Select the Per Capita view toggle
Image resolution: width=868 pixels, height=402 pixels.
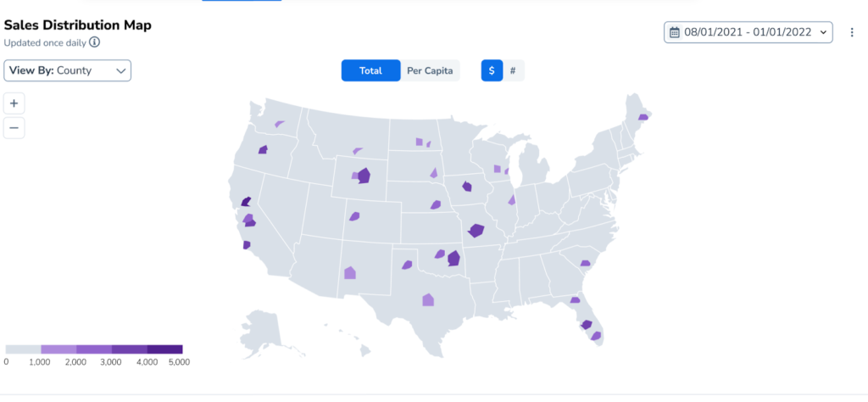[429, 70]
